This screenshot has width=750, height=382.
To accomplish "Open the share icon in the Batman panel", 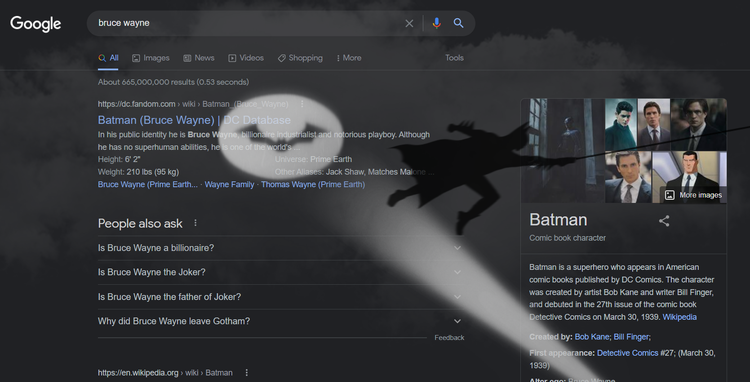I will 664,221.
